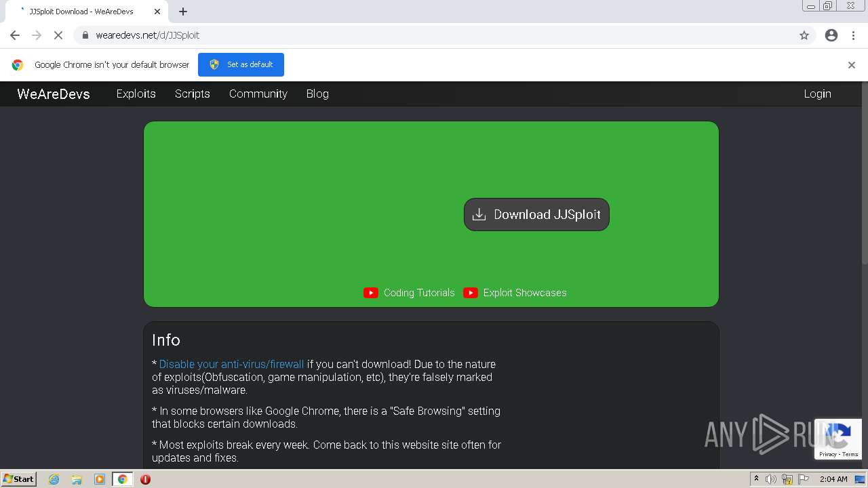Click the reCAPTCHA badge
Viewport: 868px width, 488px height.
(x=838, y=439)
